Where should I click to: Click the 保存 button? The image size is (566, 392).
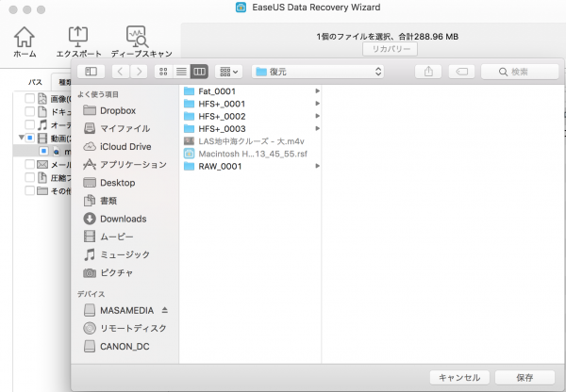[x=524, y=378]
